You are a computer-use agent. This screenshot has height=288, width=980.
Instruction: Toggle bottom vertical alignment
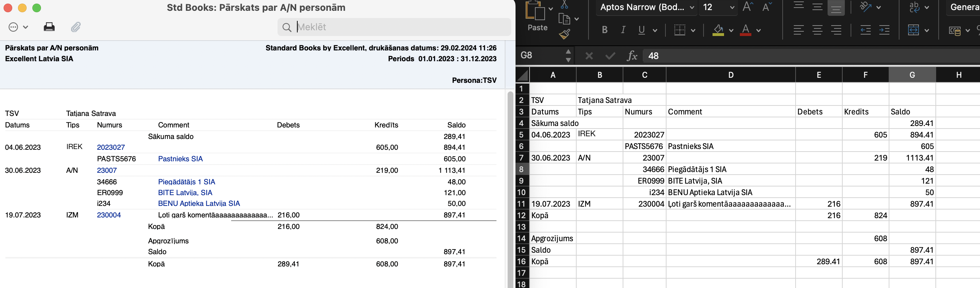coord(836,8)
